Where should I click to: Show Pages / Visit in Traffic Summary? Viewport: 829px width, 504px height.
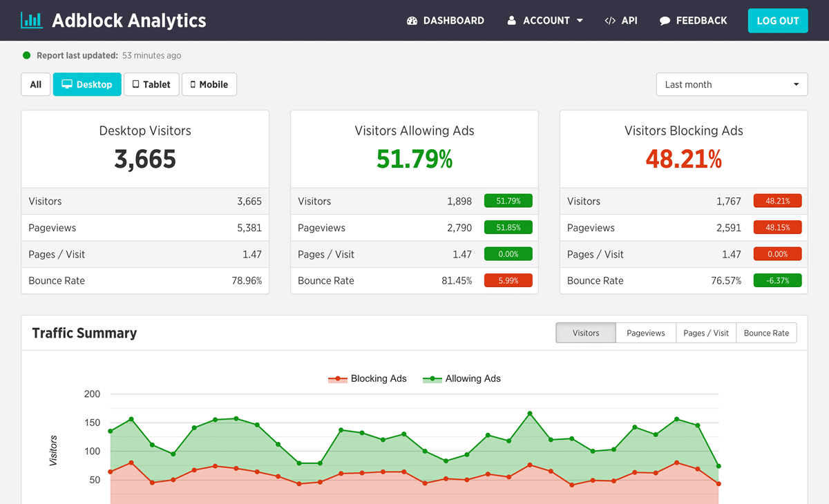click(x=705, y=333)
